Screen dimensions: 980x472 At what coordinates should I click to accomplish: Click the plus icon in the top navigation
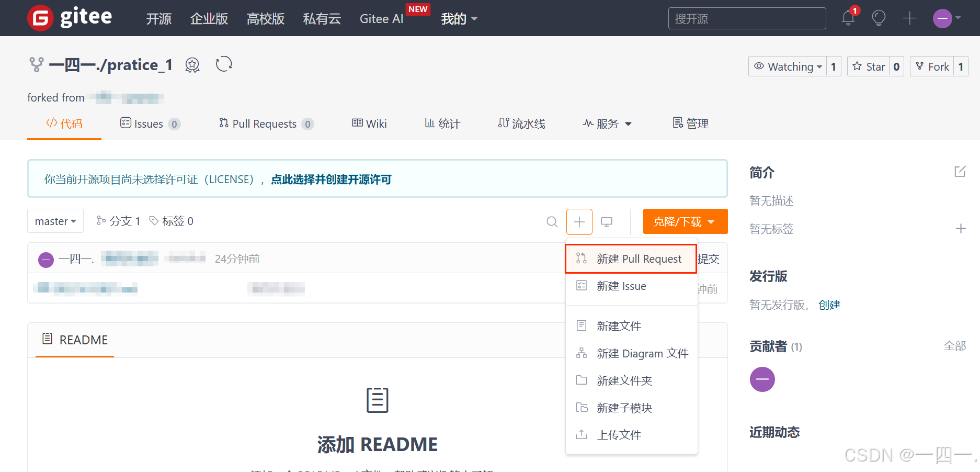coord(909,17)
